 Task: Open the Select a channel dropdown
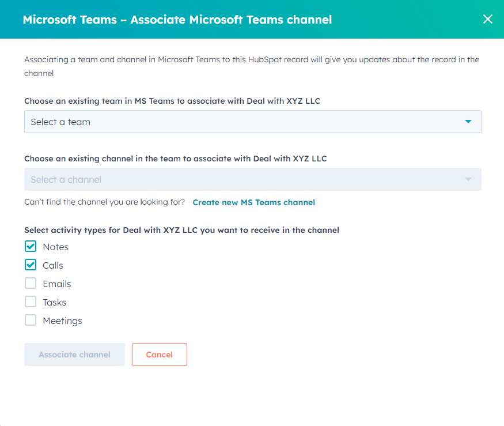click(x=253, y=179)
